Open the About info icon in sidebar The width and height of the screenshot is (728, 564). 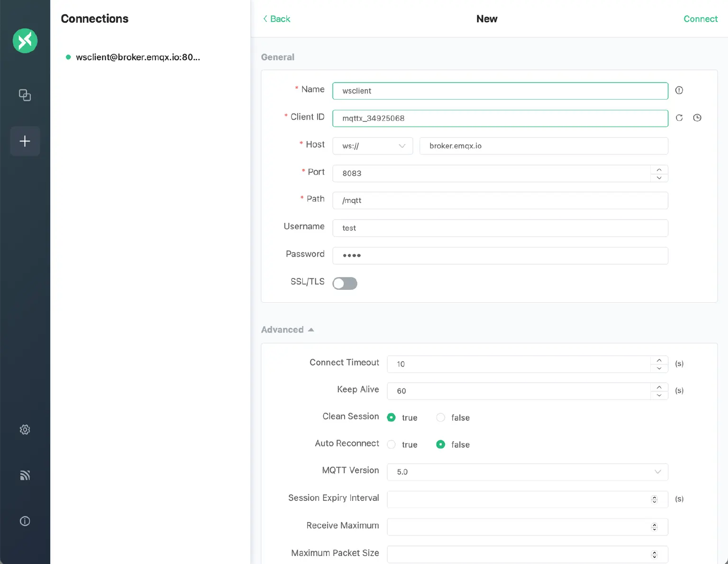pos(25,521)
